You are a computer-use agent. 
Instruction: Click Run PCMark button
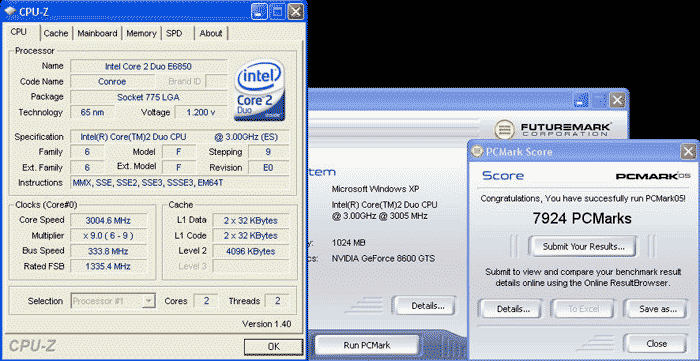[x=367, y=345]
